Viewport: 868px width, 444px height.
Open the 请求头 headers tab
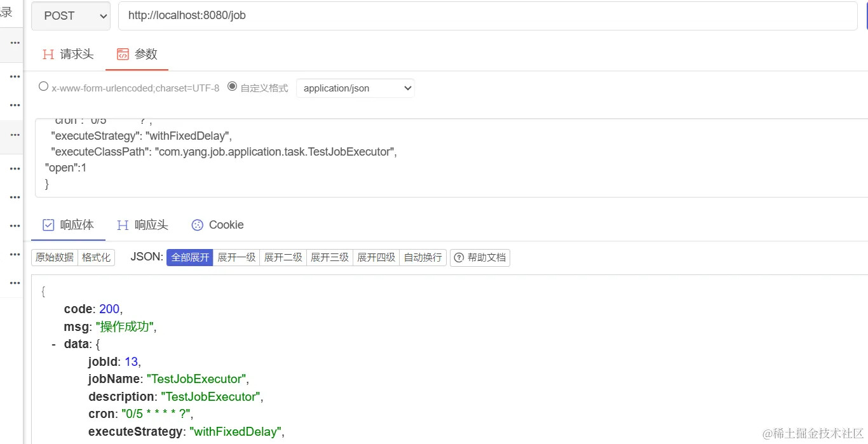(x=68, y=55)
